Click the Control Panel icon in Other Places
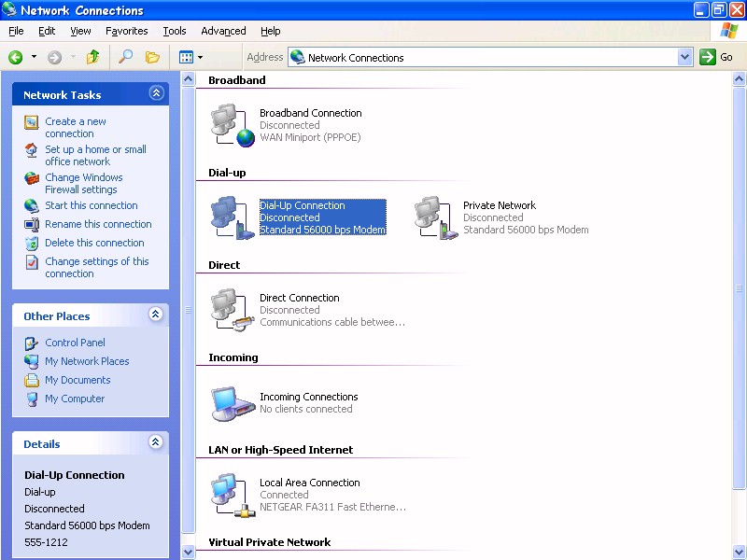747x560 pixels. pos(32,343)
